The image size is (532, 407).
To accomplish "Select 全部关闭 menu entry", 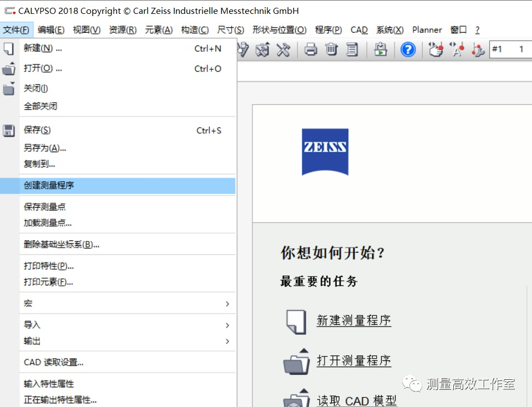I will pyautogui.click(x=118, y=106).
